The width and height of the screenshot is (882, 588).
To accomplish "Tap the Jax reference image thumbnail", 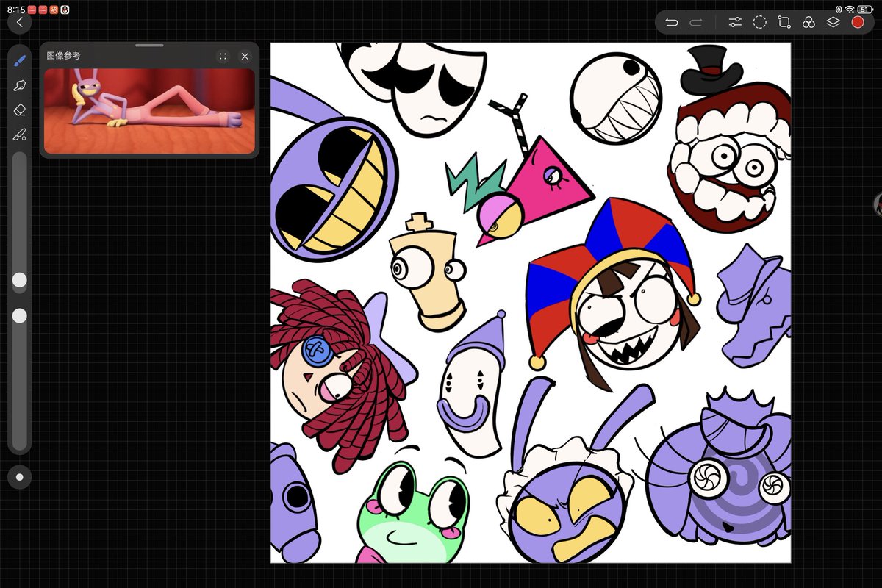I will point(149,111).
